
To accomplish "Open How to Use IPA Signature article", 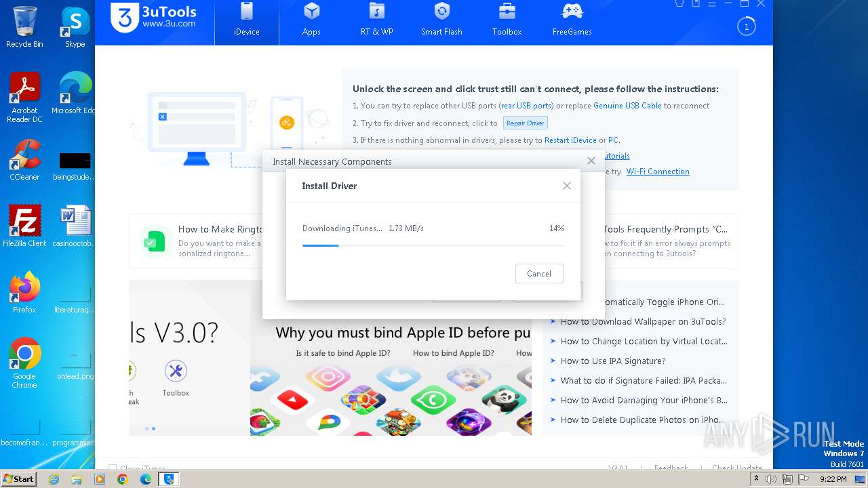I will point(613,361).
